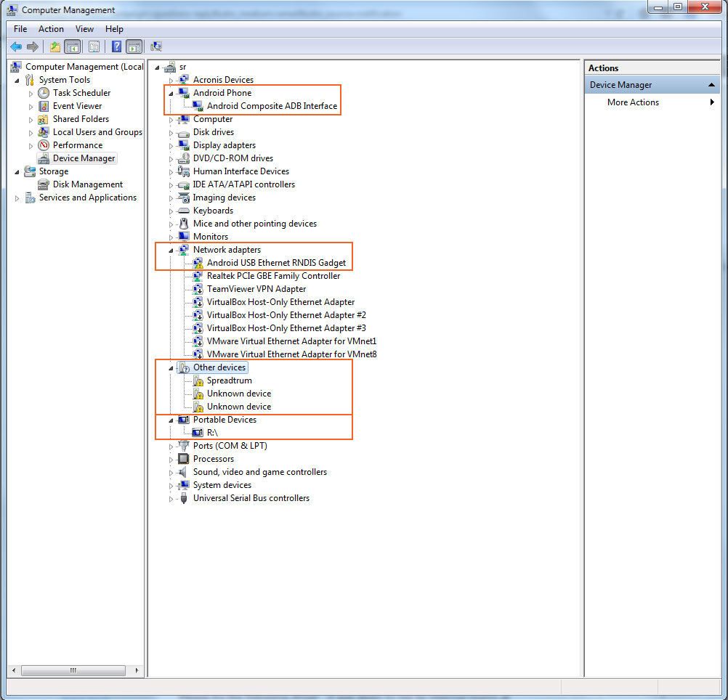This screenshot has width=728, height=700.
Task: Open the Action menu
Action: coord(51,29)
